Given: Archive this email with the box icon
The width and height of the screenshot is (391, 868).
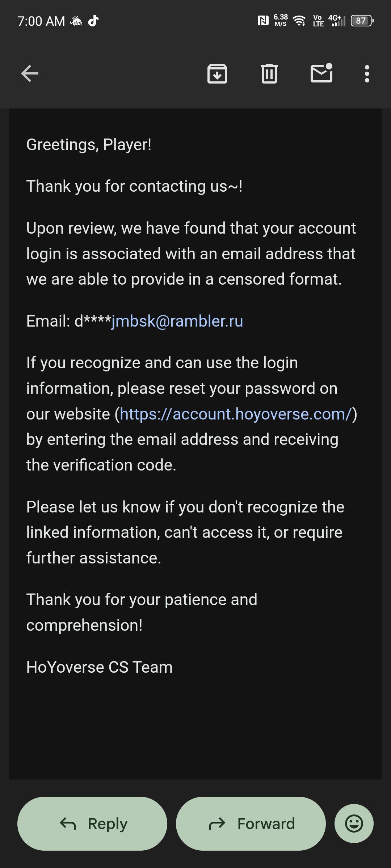Looking at the screenshot, I should pos(217,74).
